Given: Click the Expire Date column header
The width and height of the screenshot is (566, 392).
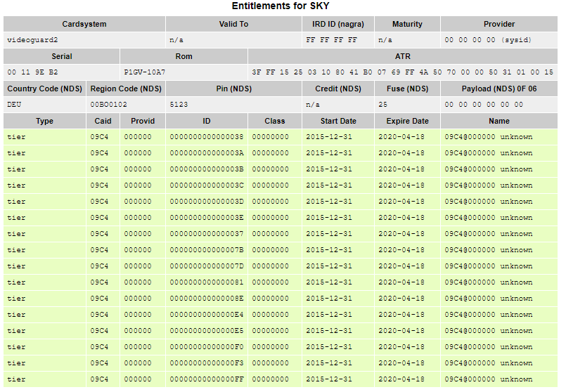Looking at the screenshot, I should click(407, 121).
